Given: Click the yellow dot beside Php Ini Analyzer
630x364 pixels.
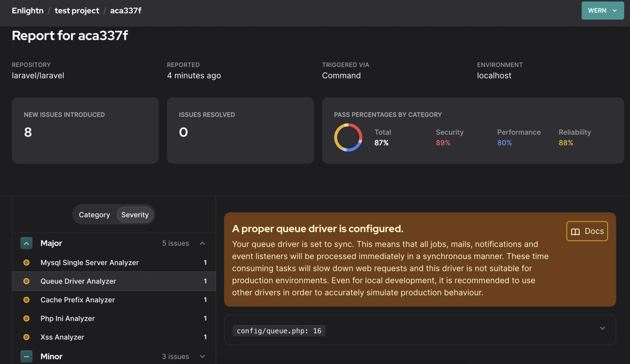Looking at the screenshot, I should click(x=27, y=318).
